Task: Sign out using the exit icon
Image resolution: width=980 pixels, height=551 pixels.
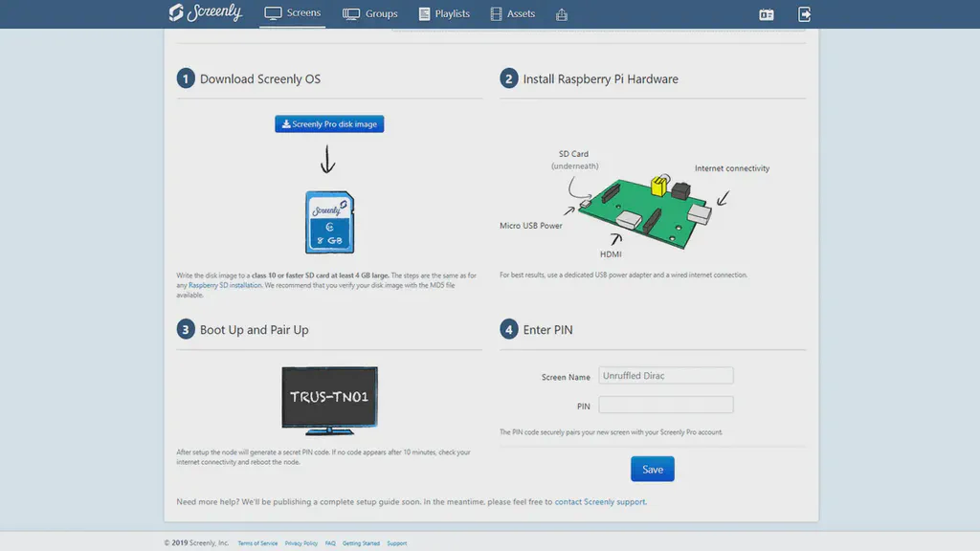Action: pyautogui.click(x=804, y=14)
